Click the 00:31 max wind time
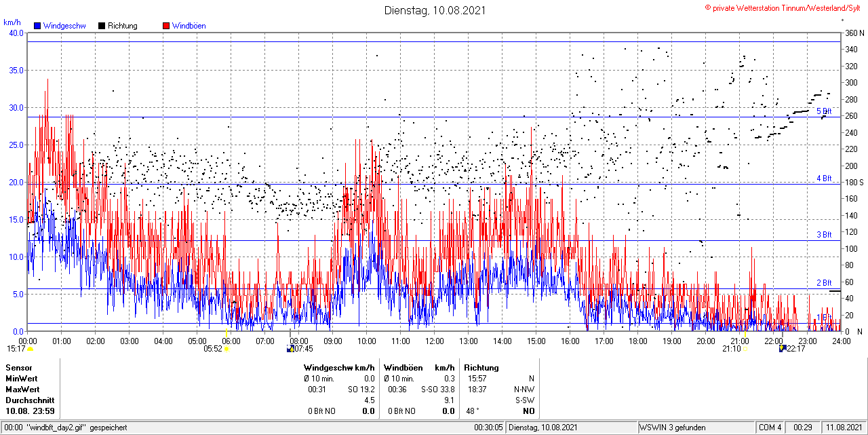 (x=317, y=389)
